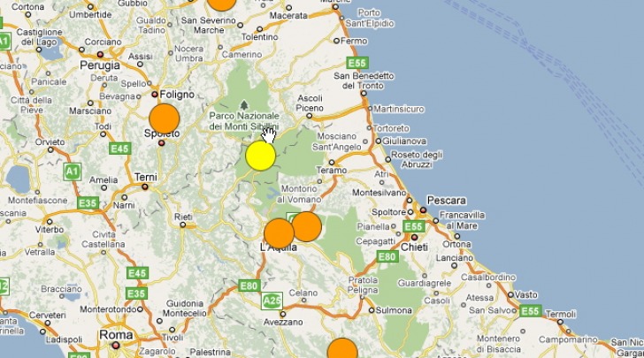Click the A25 motorway shield near Avezzano
Viewport: 644px width, 358px height.
pos(272,301)
